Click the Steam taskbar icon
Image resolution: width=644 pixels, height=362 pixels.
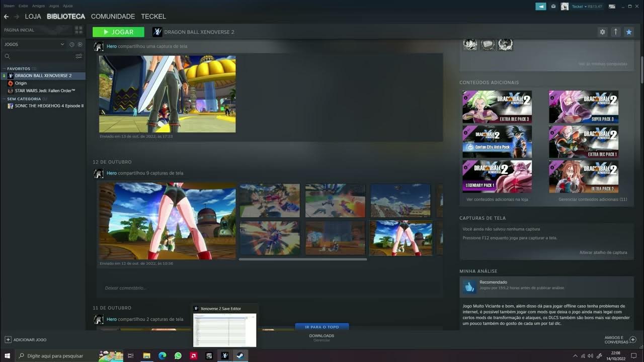pyautogui.click(x=240, y=356)
